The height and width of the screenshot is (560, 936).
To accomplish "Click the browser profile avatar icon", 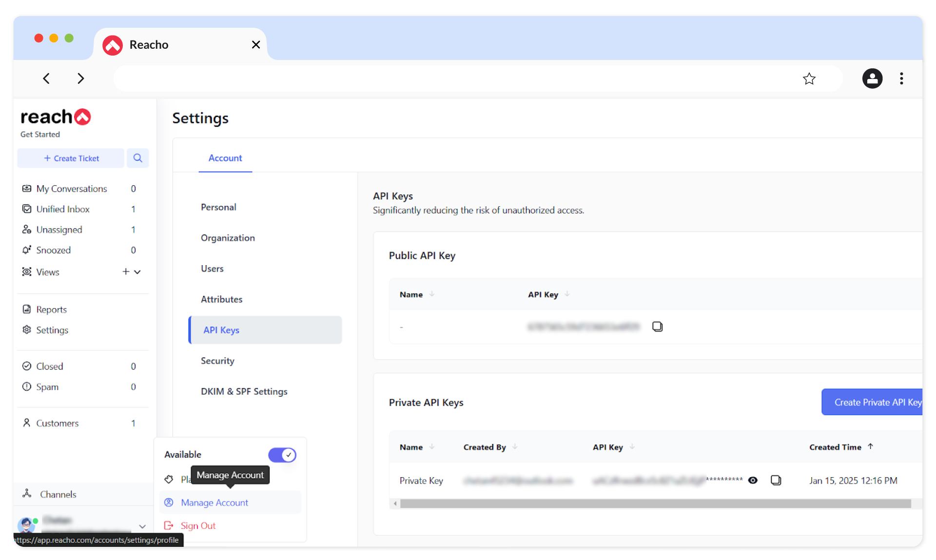I will (x=872, y=78).
